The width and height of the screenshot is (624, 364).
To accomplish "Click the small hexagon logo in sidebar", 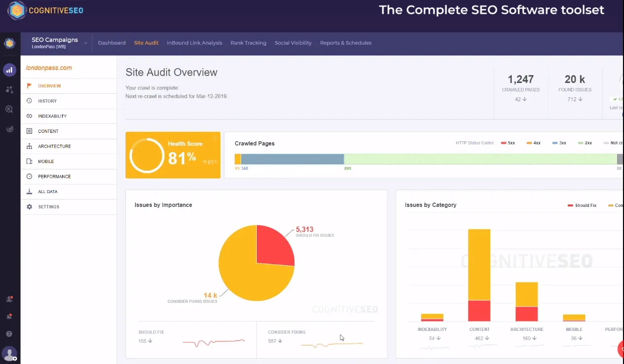I will pos(9,43).
